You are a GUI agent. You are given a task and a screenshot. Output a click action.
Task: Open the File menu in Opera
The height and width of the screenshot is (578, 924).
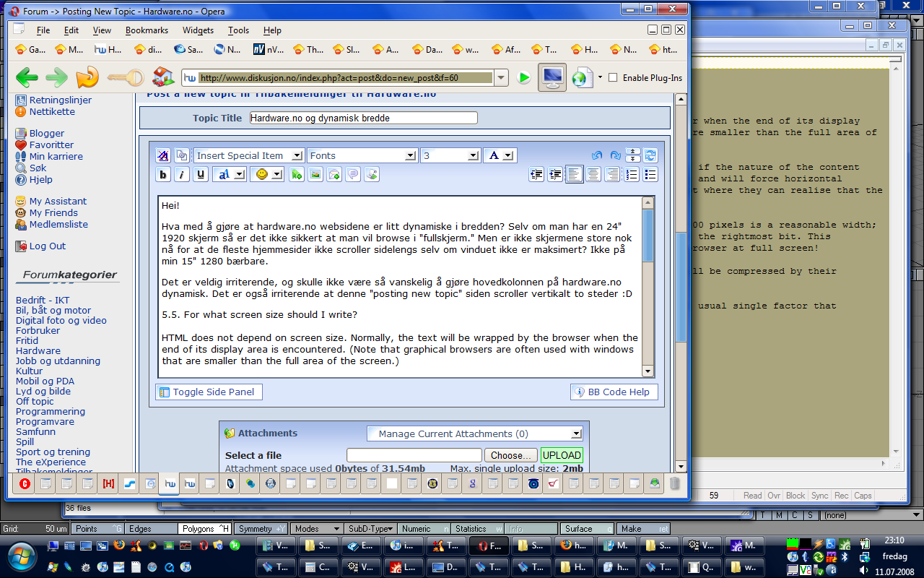[x=43, y=30]
